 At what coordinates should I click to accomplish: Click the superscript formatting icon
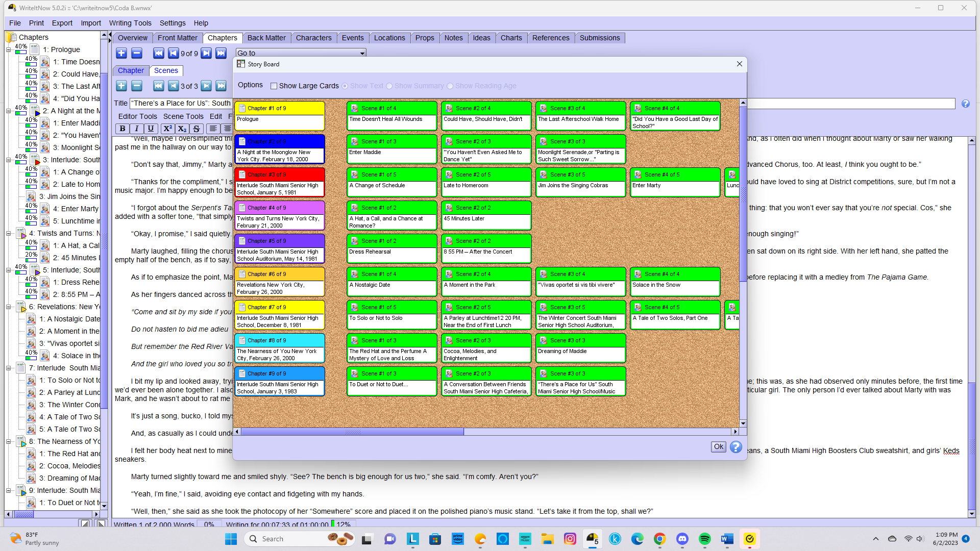167,129
